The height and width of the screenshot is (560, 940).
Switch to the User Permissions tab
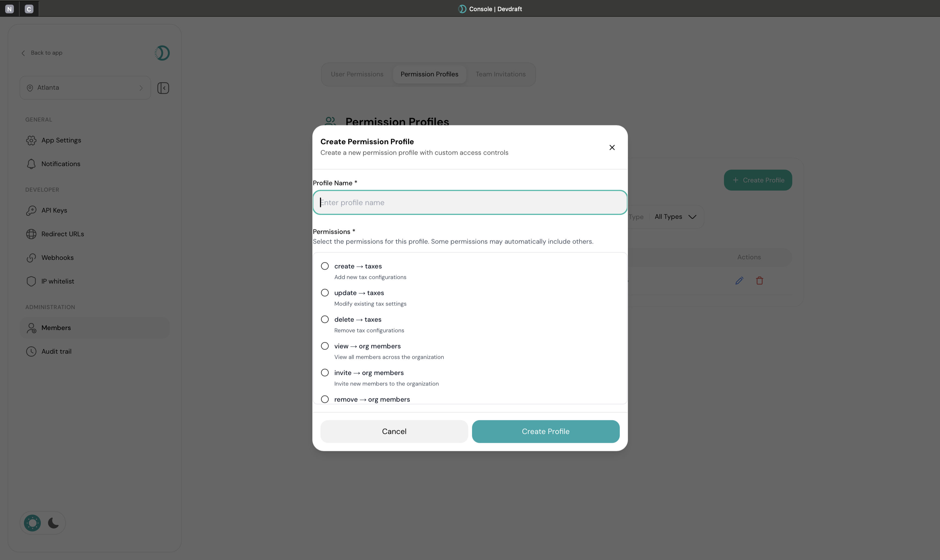click(357, 74)
